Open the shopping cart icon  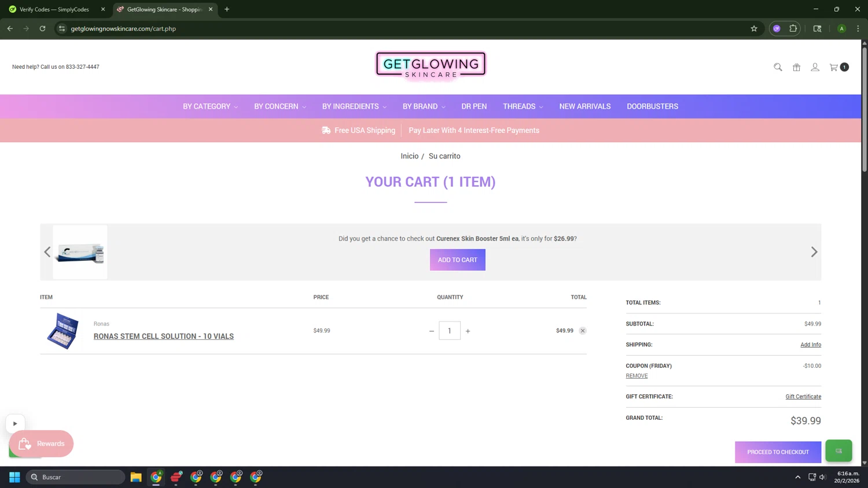(x=834, y=67)
